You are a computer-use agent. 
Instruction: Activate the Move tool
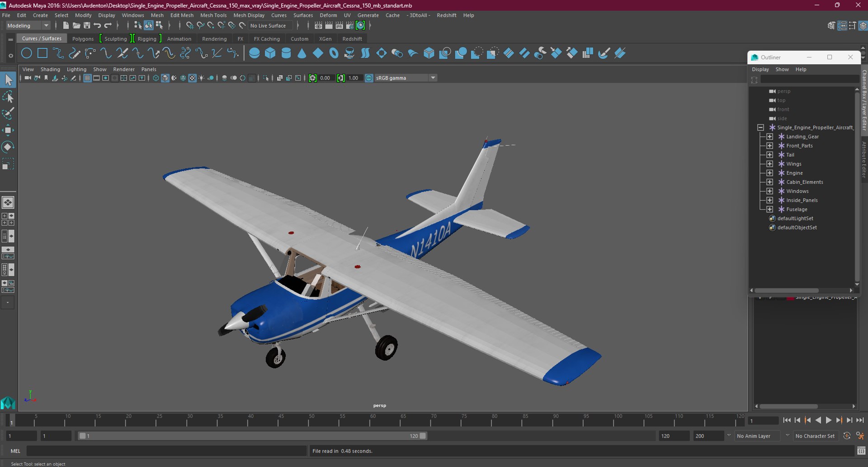(8, 130)
